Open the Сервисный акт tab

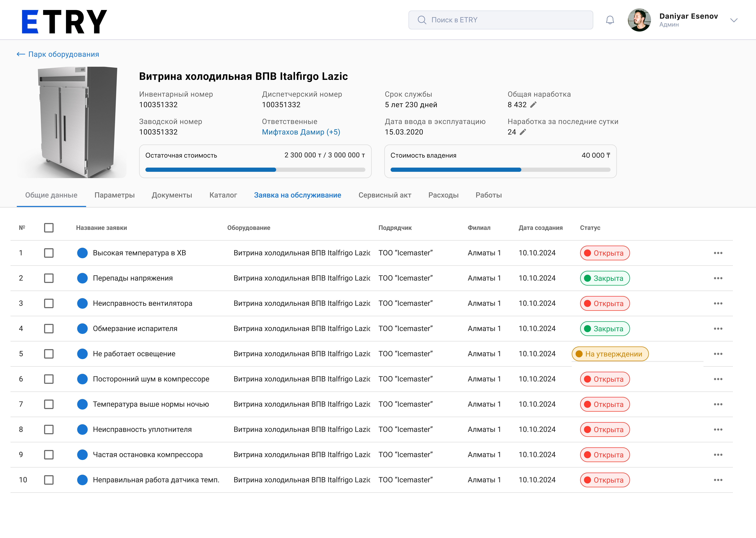tap(385, 195)
